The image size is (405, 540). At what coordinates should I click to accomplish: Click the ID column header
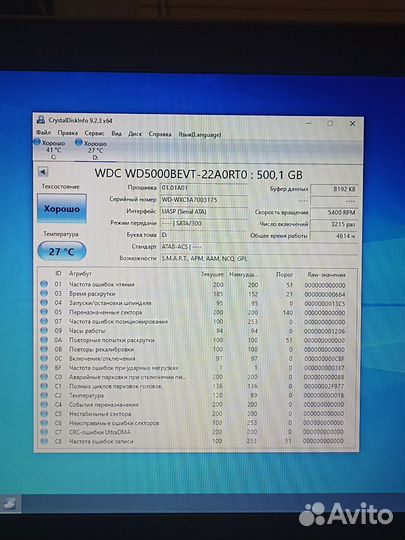(x=58, y=273)
